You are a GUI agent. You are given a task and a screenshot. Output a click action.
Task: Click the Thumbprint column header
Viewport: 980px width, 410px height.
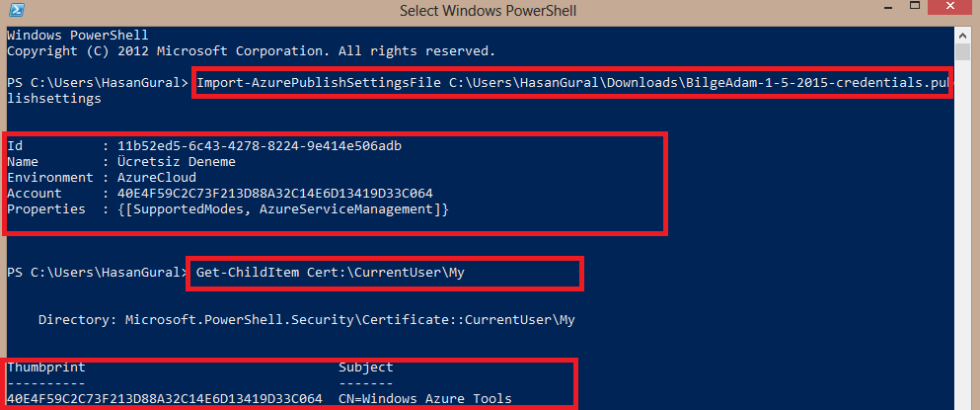click(x=46, y=368)
